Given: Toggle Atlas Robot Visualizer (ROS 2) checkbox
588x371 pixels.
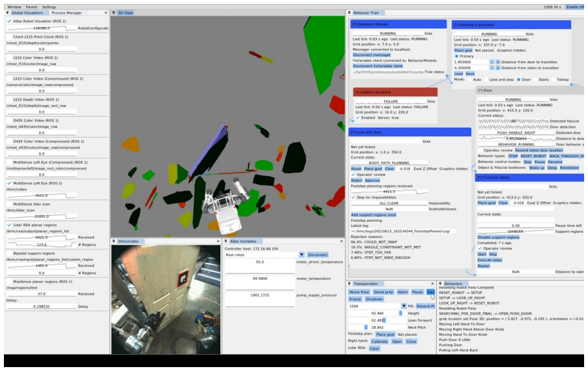Looking at the screenshot, I should pos(9,21).
